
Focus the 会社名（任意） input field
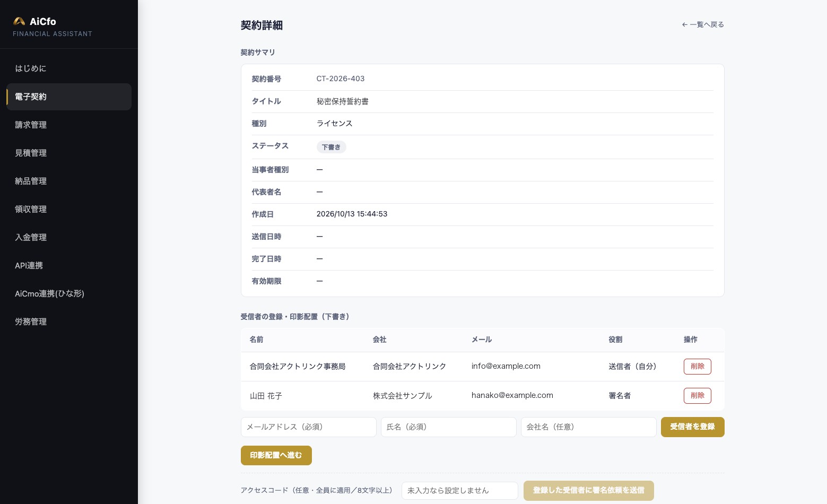click(589, 427)
